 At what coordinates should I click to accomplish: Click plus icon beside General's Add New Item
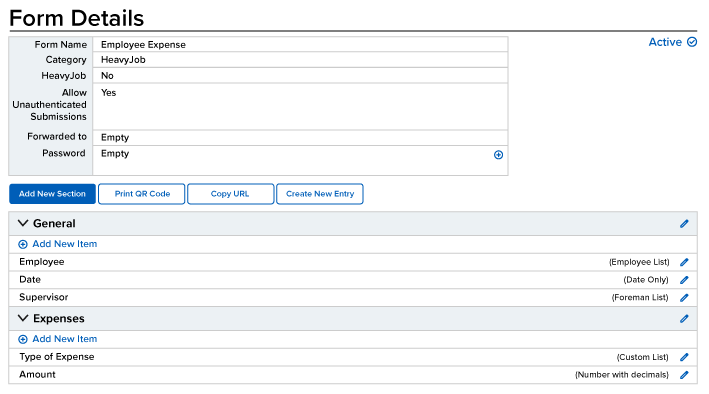(x=23, y=244)
